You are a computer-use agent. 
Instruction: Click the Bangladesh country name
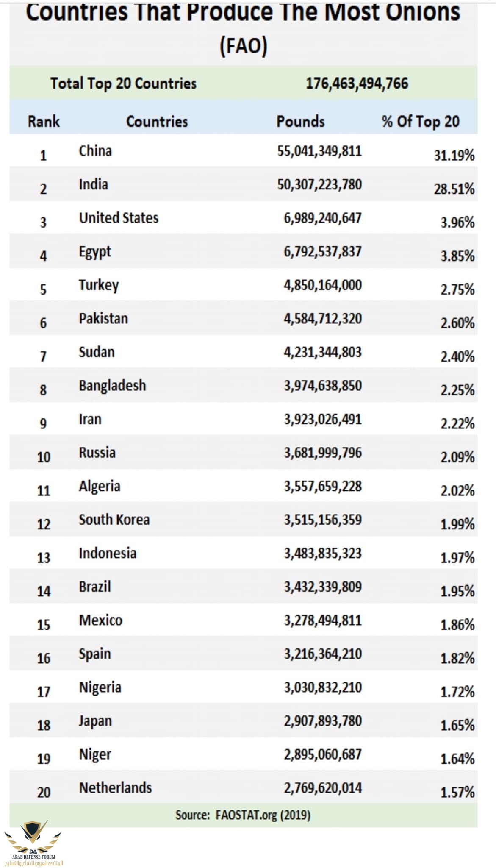pos(112,386)
